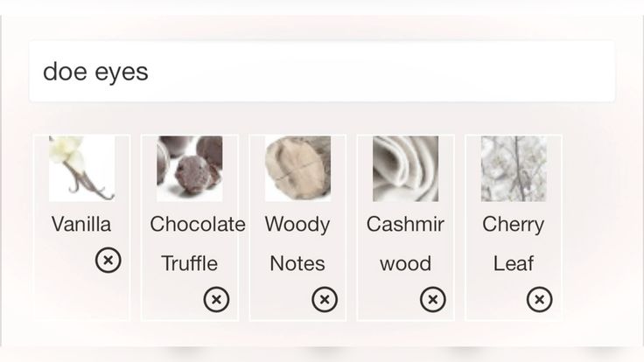The image size is (644, 362).
Task: Select the Woody Notes picture
Action: click(x=297, y=168)
